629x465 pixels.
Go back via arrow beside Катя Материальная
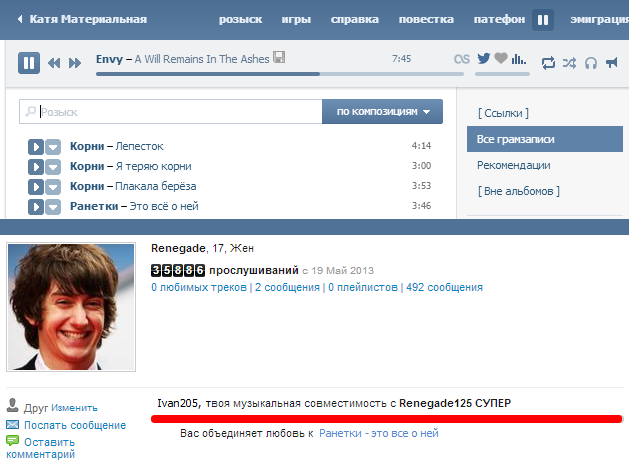20,19
